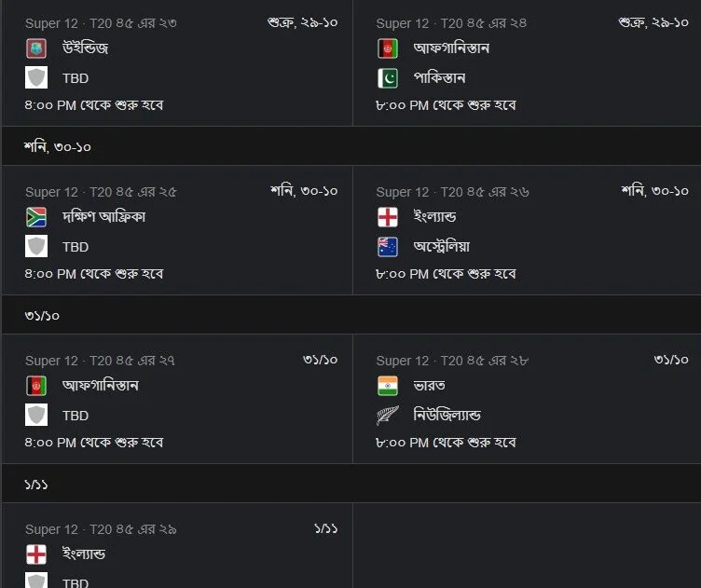Click TBD shield icon in match 27

(x=36, y=415)
